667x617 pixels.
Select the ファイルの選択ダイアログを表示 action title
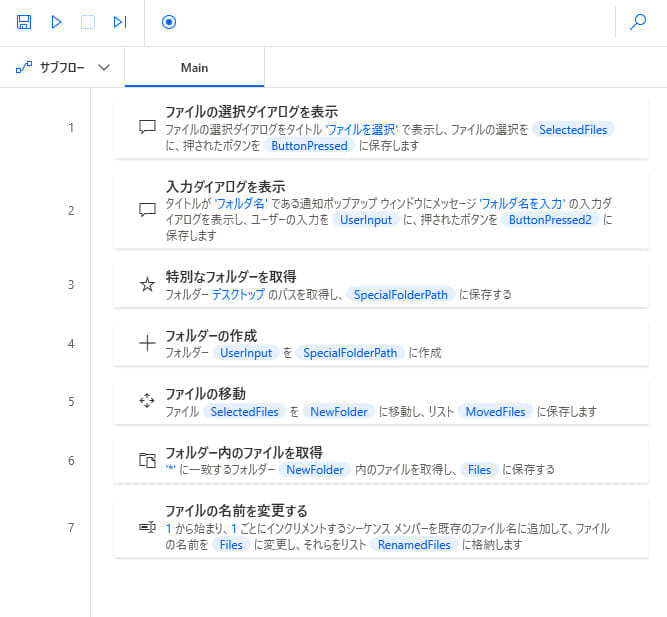pos(251,112)
